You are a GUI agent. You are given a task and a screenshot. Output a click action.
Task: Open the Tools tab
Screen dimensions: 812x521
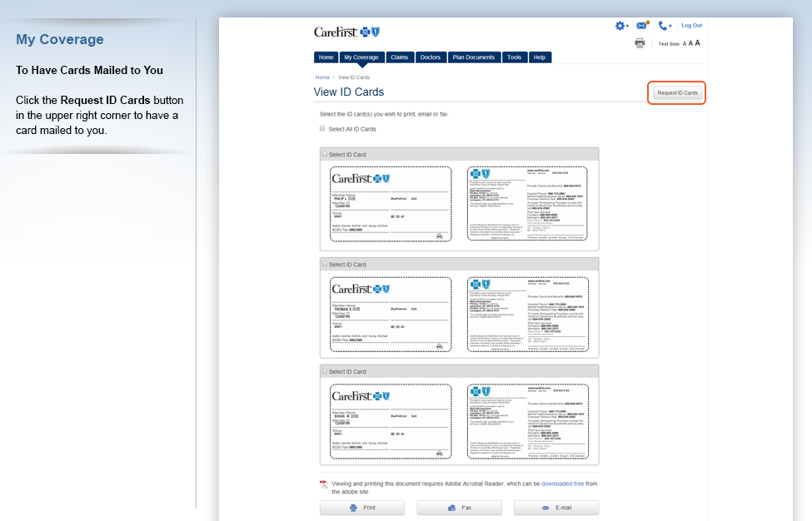click(514, 57)
